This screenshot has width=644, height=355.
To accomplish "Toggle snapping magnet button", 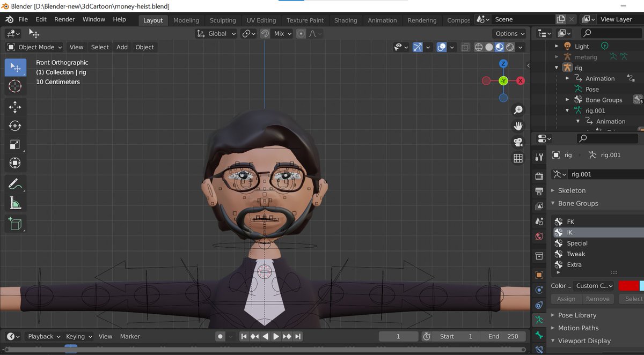I will [x=265, y=33].
